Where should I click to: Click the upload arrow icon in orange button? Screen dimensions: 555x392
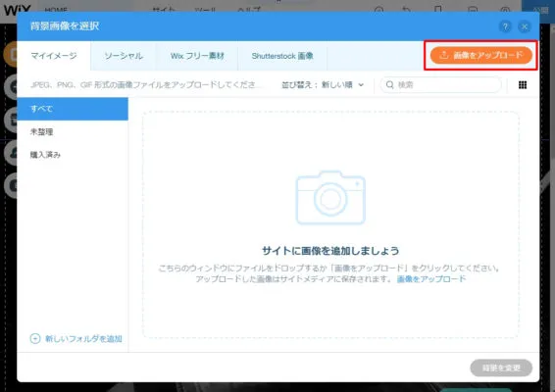444,55
